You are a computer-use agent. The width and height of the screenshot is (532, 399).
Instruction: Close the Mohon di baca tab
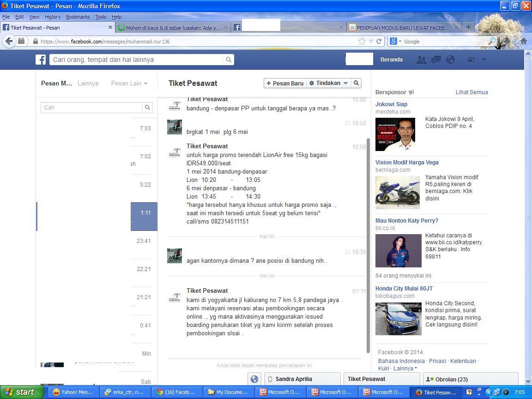click(226, 28)
